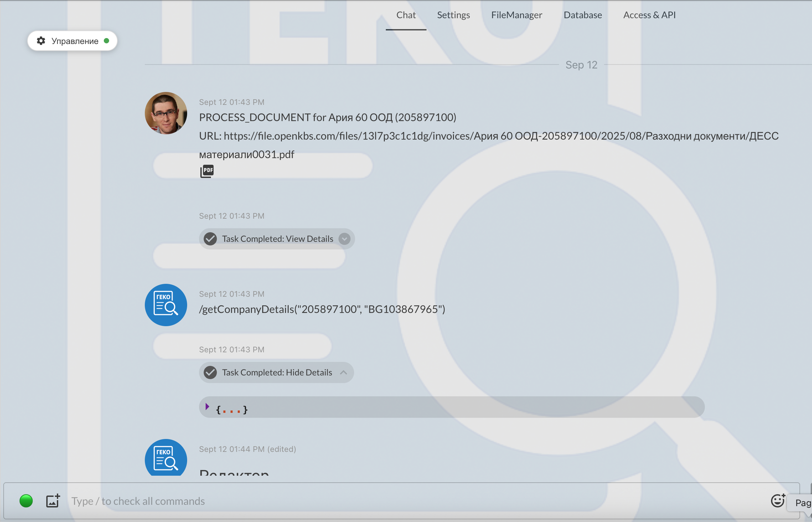
Task: Switch to the Settings tab
Action: coord(453,15)
